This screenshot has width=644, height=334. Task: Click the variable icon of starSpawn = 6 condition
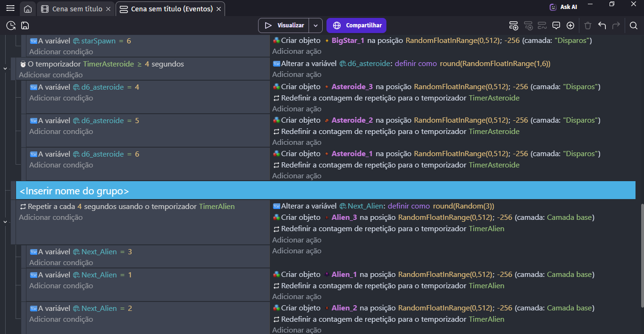(33, 41)
